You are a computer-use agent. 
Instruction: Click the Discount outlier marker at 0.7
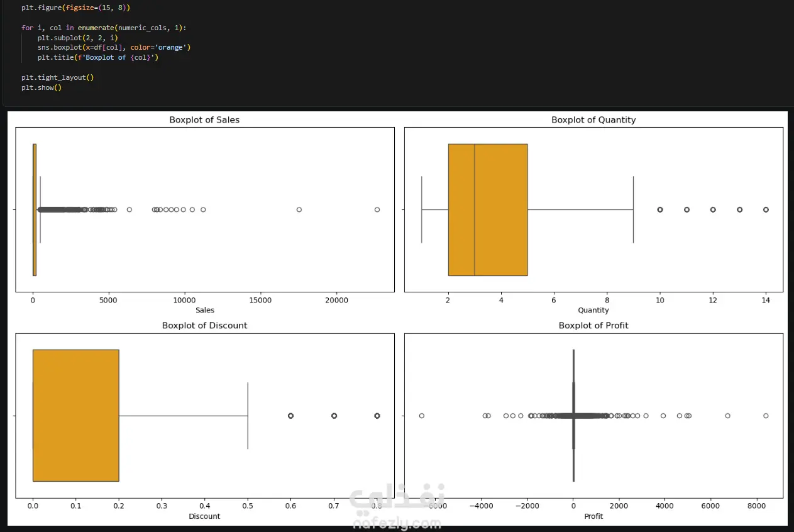[x=334, y=416]
